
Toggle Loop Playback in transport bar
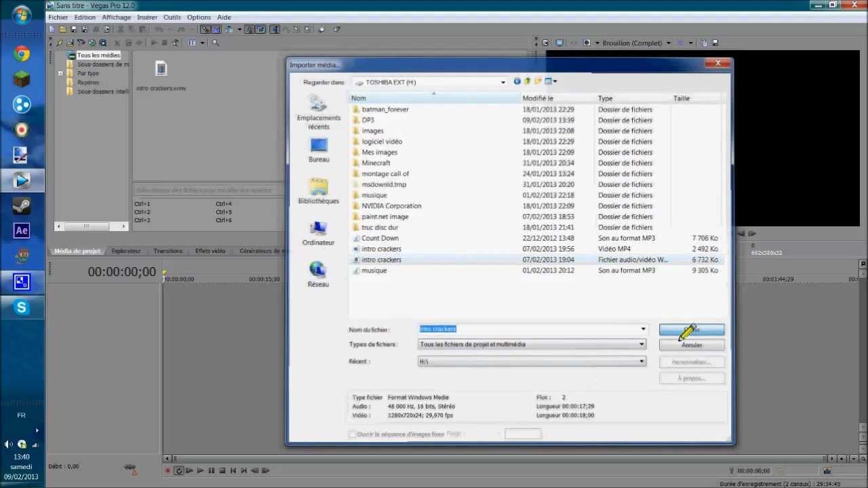(179, 470)
